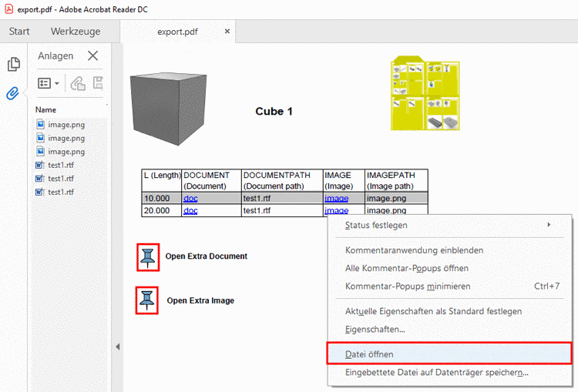Select the second image.png attachment

(60, 138)
